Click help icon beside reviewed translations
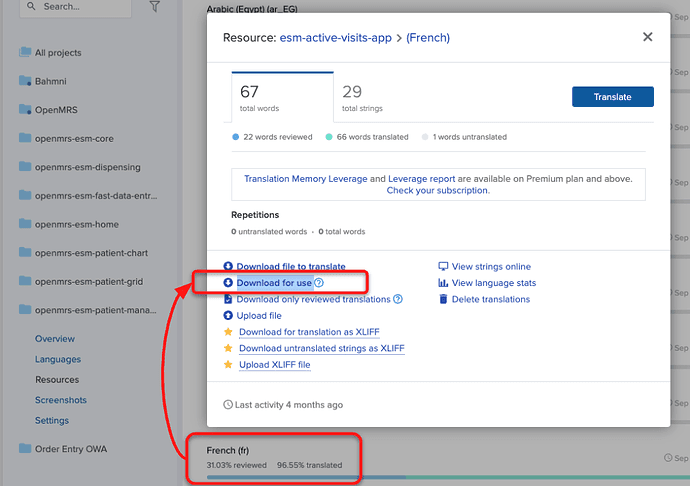 click(x=398, y=299)
